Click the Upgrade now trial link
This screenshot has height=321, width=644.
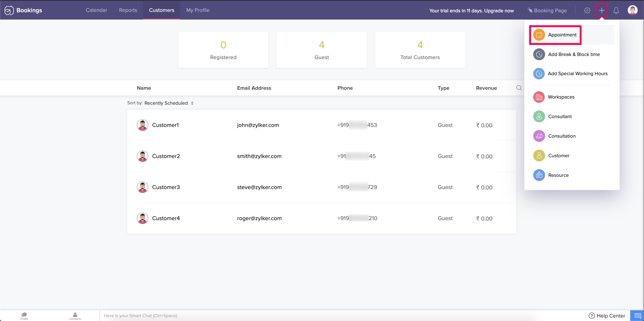point(499,11)
